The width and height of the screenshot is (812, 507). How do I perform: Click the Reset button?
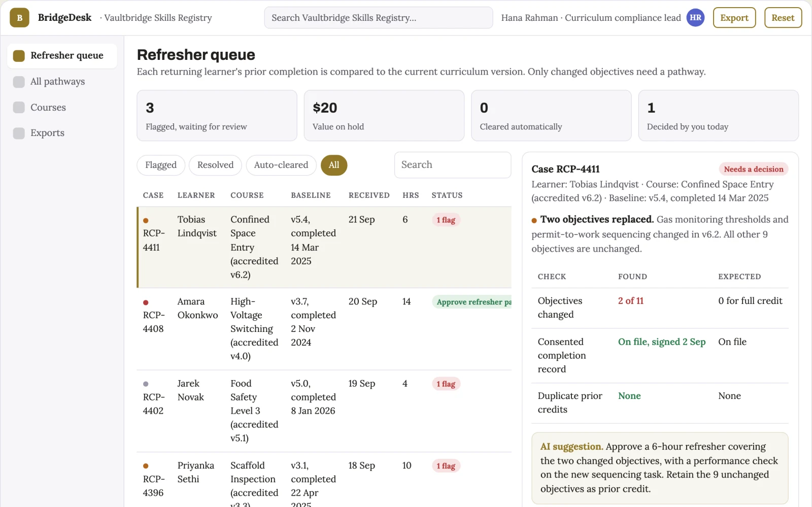point(783,18)
